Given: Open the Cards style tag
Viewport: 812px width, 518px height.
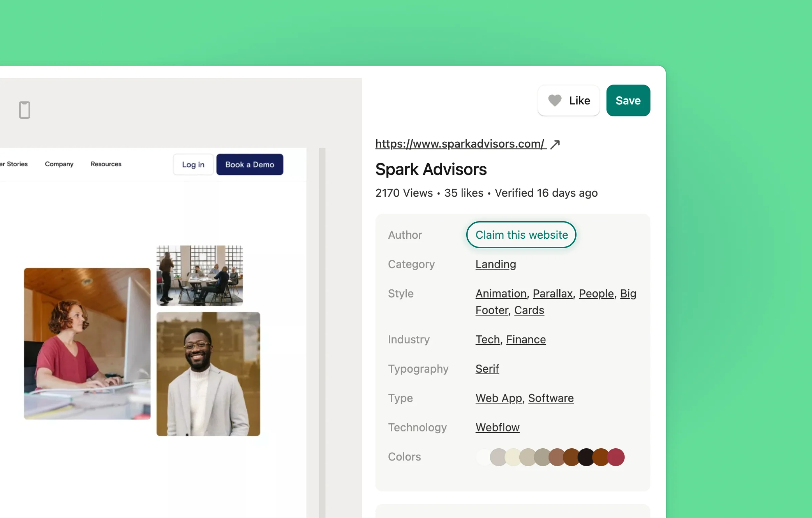Looking at the screenshot, I should click(x=529, y=310).
